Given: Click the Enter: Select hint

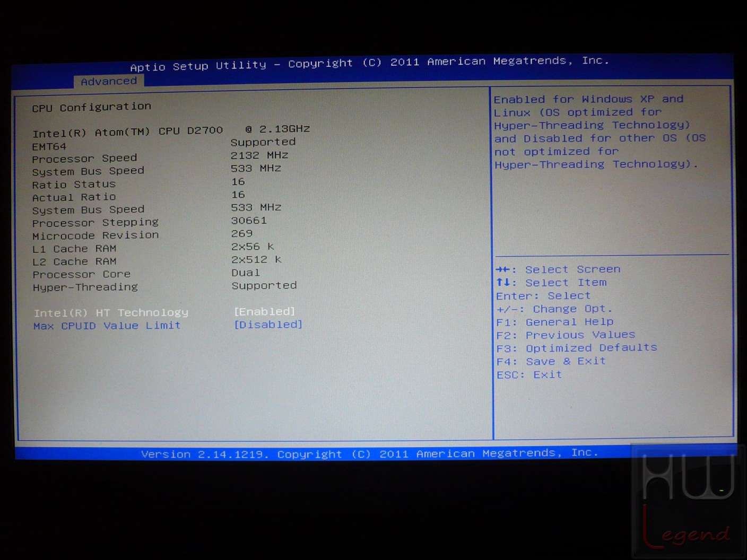Looking at the screenshot, I should pos(543,296).
